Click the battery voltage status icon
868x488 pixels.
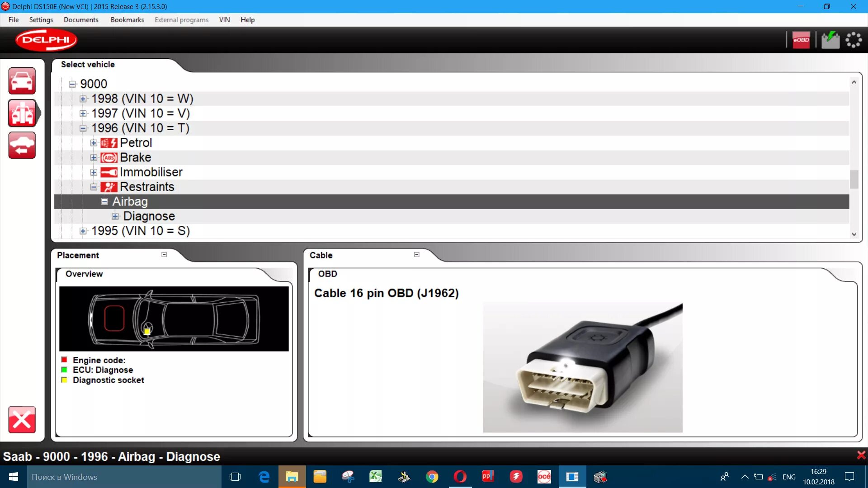(830, 40)
